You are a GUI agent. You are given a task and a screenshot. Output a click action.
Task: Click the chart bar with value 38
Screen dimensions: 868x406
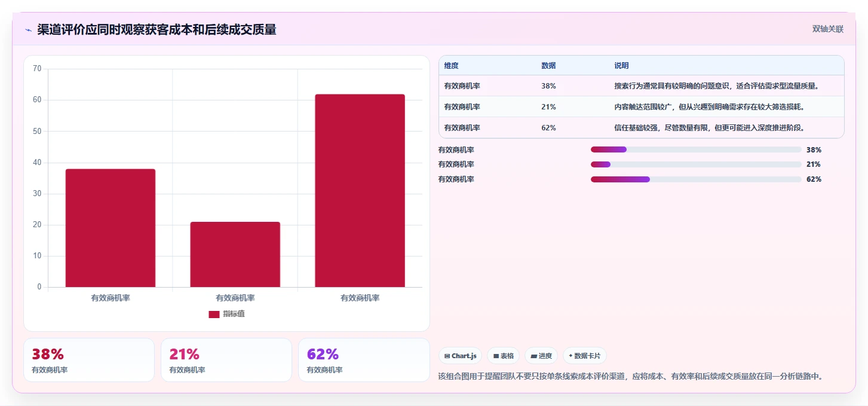(111, 228)
